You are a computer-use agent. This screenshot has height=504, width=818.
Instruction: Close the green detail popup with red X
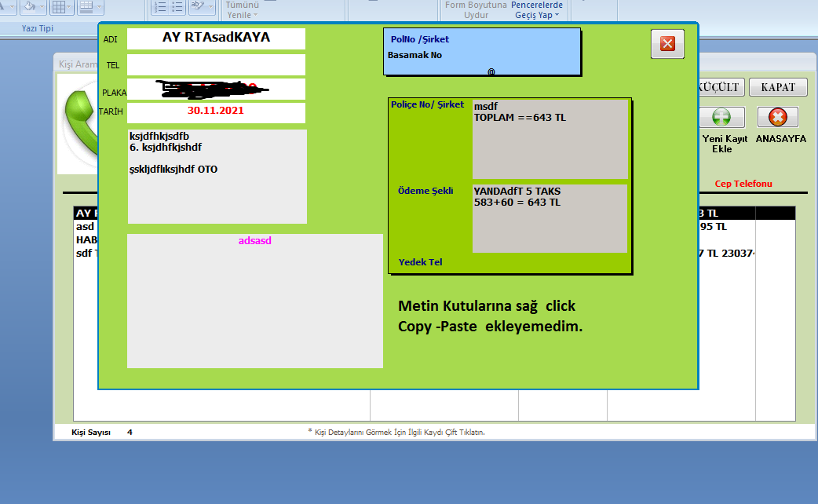[667, 44]
